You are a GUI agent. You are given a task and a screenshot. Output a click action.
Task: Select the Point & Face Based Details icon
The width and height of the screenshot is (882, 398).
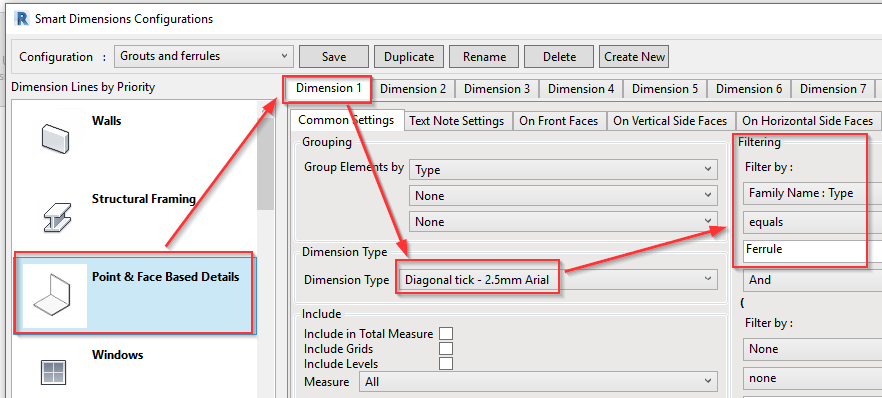[x=55, y=296]
